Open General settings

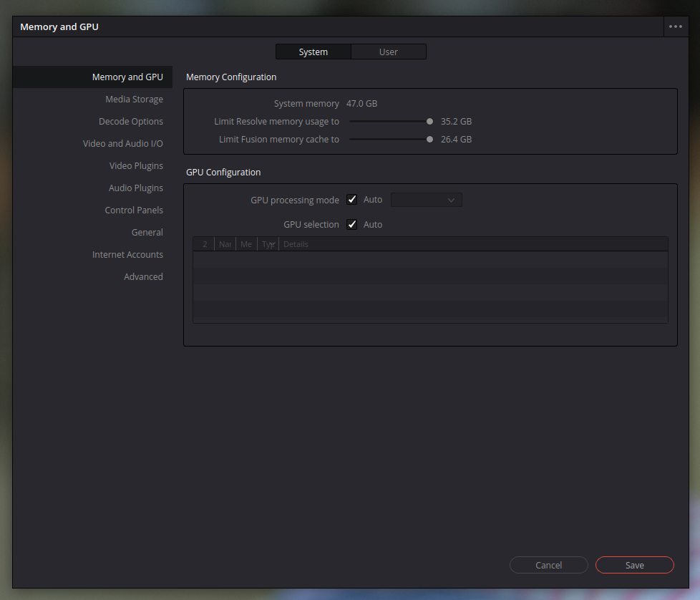[x=147, y=233]
